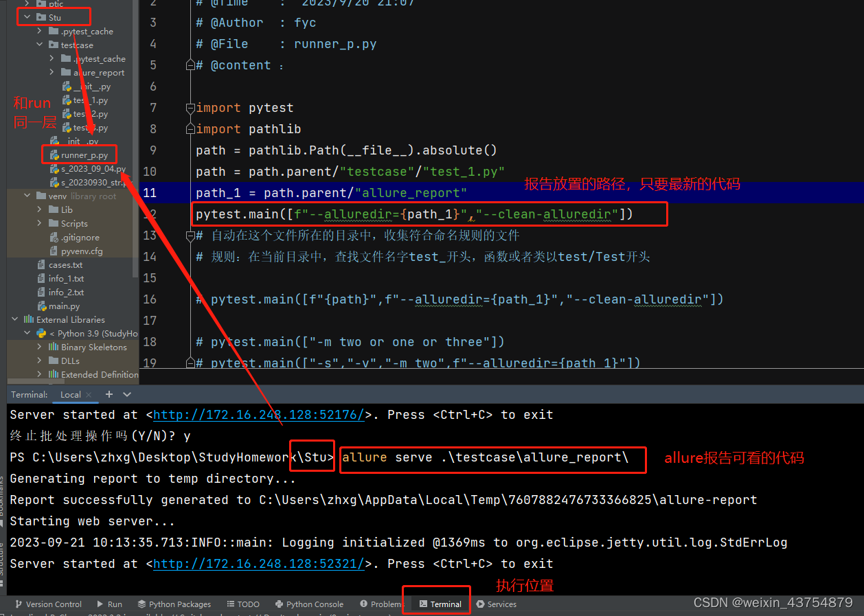864x616 pixels.
Task: Expand the .pytest_cache folder directly under Stu
Action: 40,31
